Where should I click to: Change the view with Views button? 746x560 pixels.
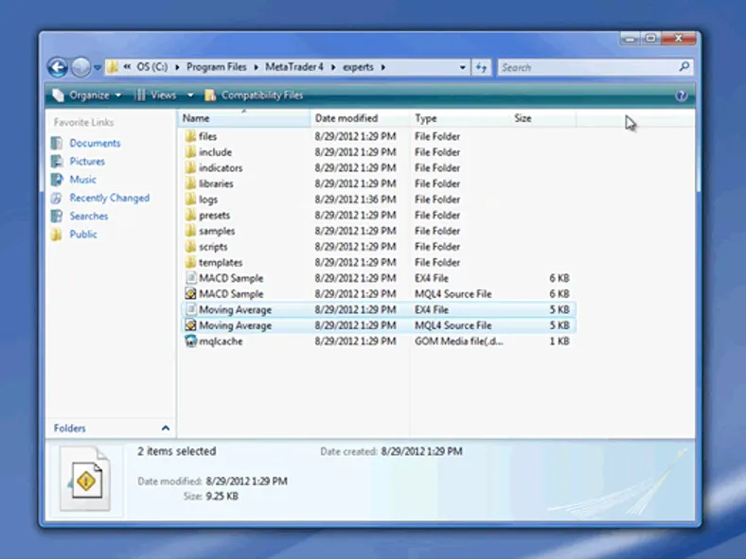155,96
